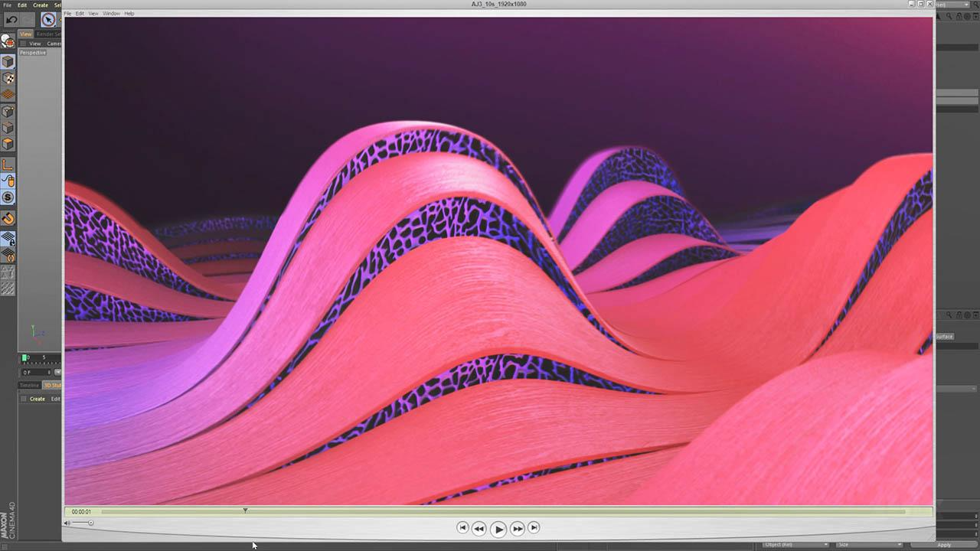Click the green timeline frame marker
Image resolution: width=980 pixels, height=551 pixels.
click(x=25, y=357)
